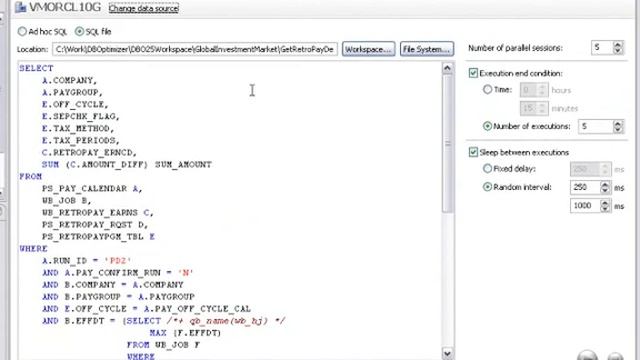Click the A.PAY_CONFIRM_RUN condition line

(118, 273)
